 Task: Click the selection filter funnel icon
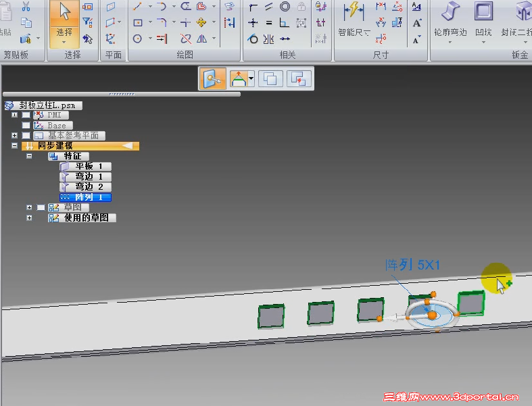pyautogui.click(x=88, y=22)
